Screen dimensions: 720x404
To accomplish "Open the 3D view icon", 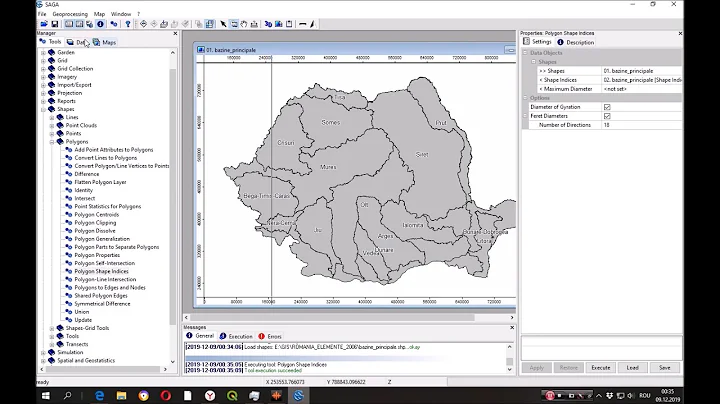I will click(x=268, y=24).
